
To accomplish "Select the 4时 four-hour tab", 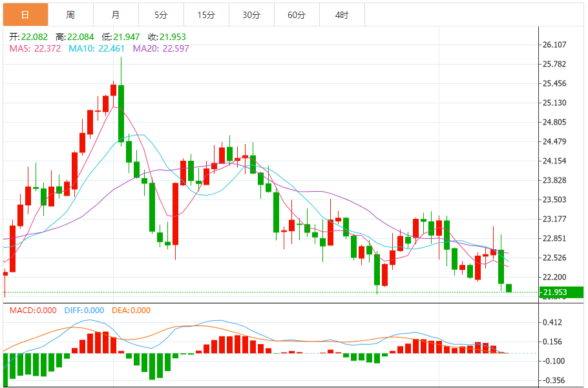I will click(x=342, y=15).
